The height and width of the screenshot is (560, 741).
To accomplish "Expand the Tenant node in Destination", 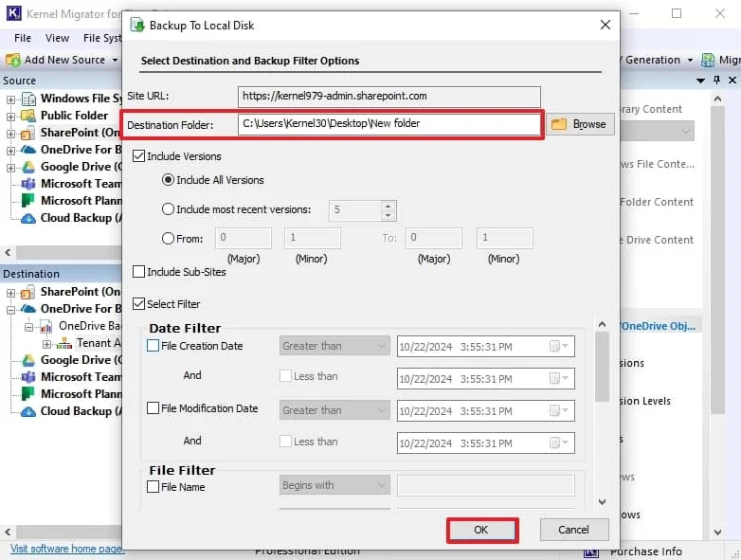I will (x=46, y=344).
